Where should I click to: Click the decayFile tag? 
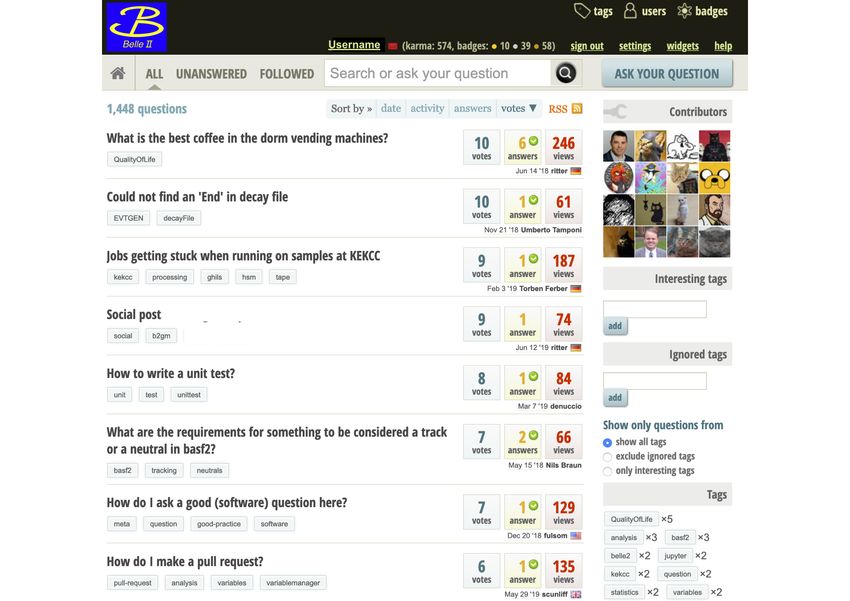179,218
